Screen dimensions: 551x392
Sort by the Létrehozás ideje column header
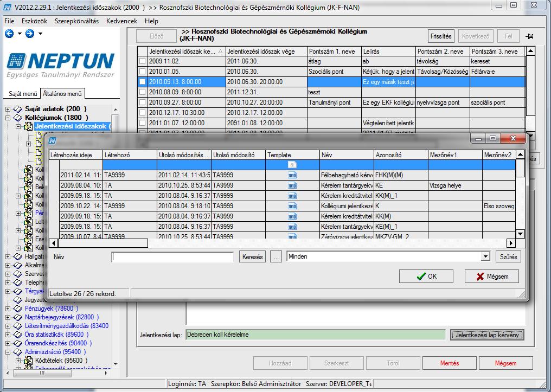tap(75, 155)
